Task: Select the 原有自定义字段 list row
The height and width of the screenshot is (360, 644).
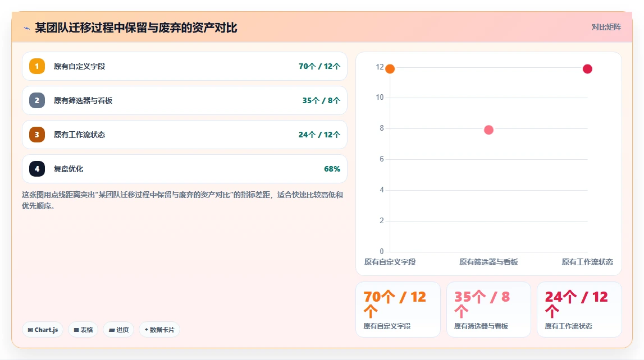Action: point(184,66)
